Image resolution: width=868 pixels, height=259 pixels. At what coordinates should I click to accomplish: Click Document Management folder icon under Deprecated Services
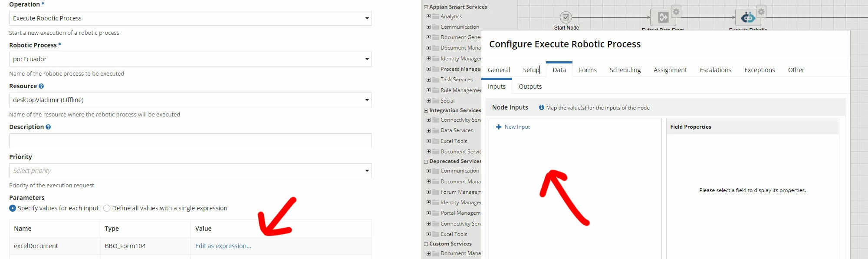point(436,181)
